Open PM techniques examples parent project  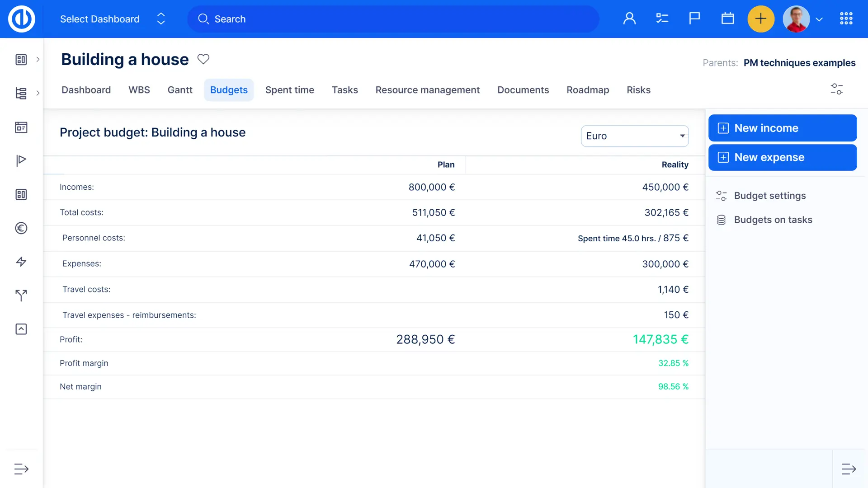pos(799,63)
